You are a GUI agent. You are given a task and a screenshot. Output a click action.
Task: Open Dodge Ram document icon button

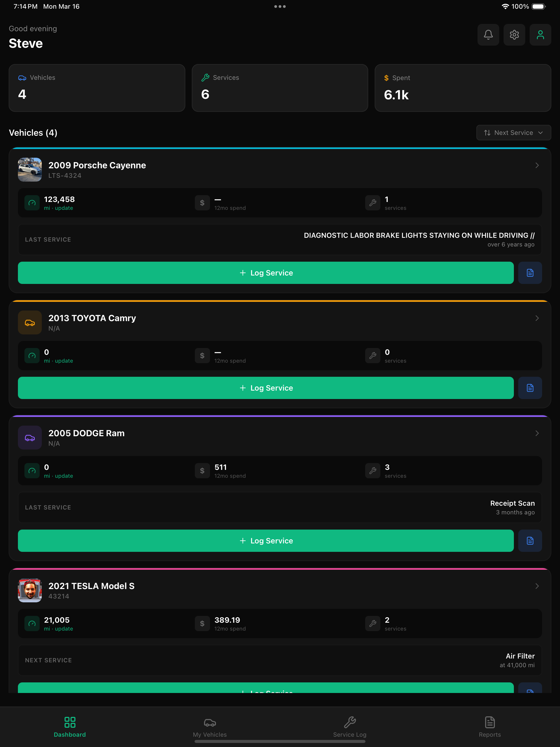pos(530,541)
